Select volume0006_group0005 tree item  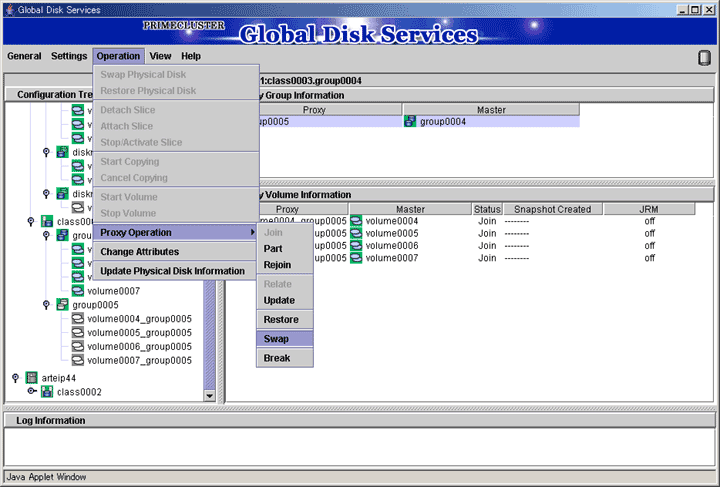coord(140,347)
